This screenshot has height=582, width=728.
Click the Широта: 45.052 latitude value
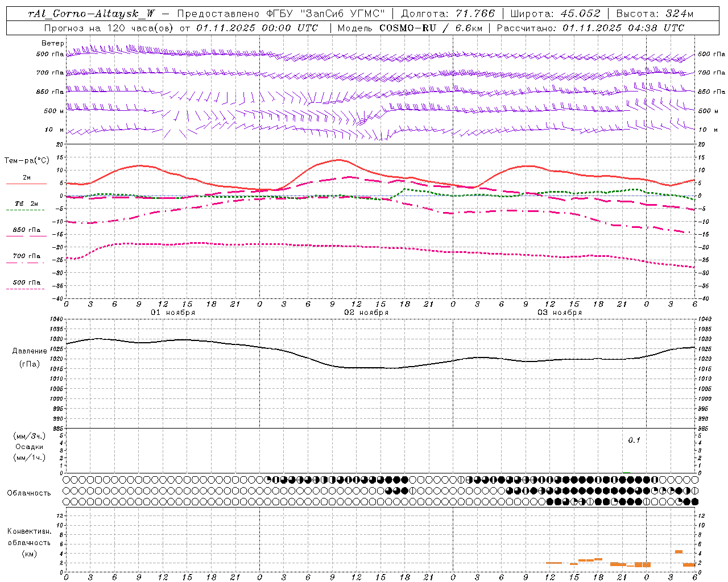click(x=555, y=14)
